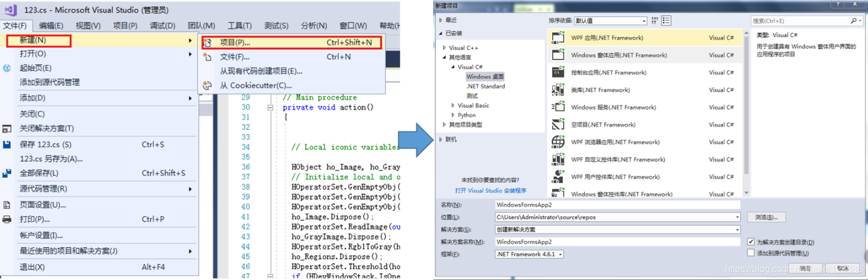Expand the Python tree node
The image size is (868, 280).
pos(453,115)
